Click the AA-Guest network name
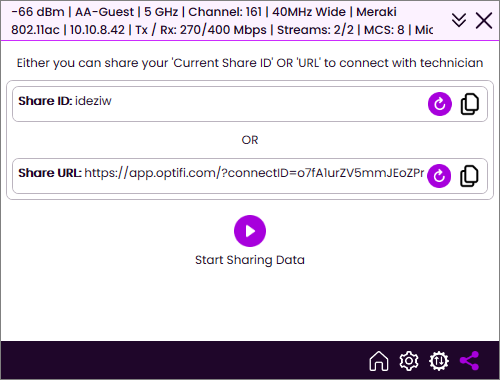The image size is (500, 380). click(x=104, y=12)
